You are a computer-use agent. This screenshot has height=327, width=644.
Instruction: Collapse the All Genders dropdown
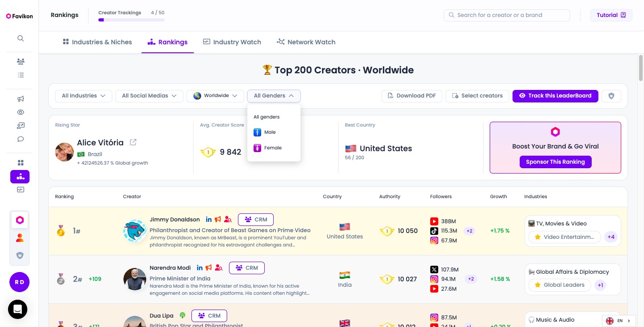(x=274, y=96)
